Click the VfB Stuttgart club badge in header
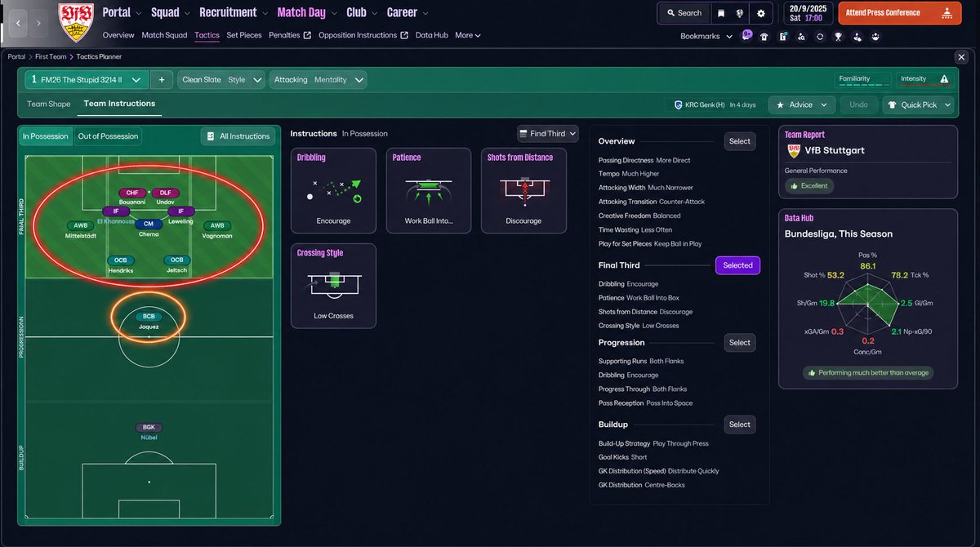 (76, 23)
